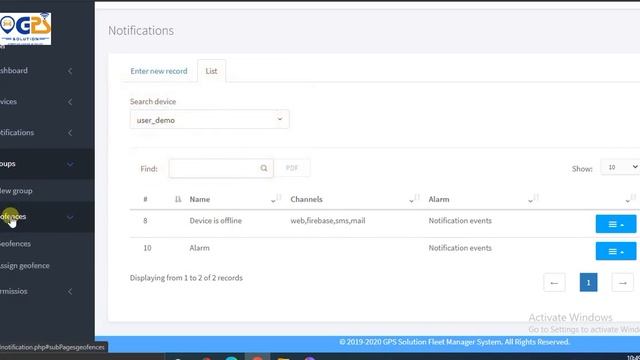Screen dimensions: 640x360
Task: Go to the next page arrow
Action: coord(622,282)
